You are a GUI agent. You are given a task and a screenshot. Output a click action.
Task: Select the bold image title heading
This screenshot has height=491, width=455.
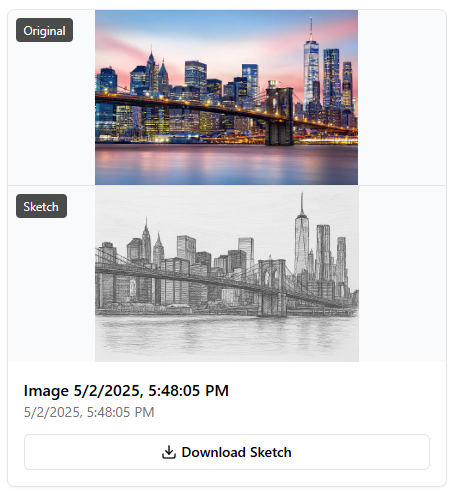126,391
